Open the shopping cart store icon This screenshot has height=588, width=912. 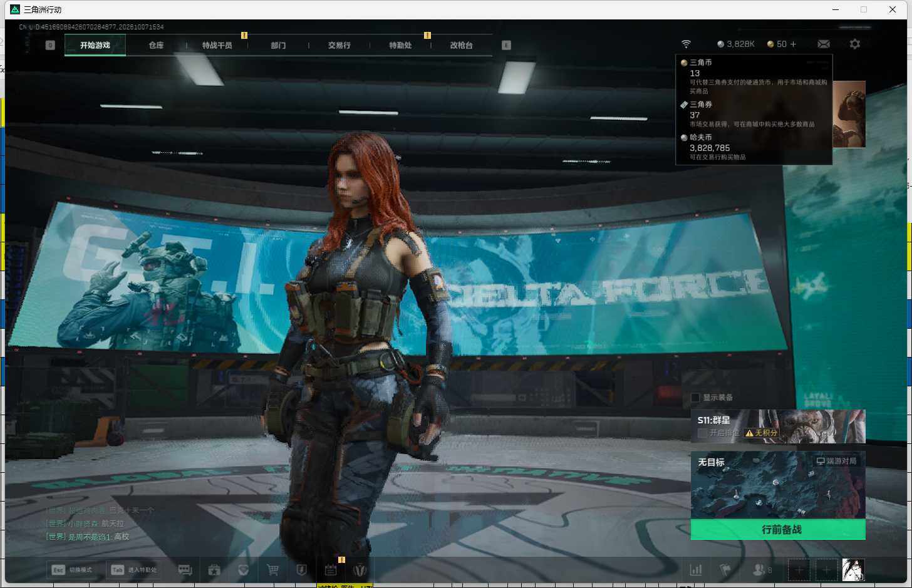tap(272, 569)
